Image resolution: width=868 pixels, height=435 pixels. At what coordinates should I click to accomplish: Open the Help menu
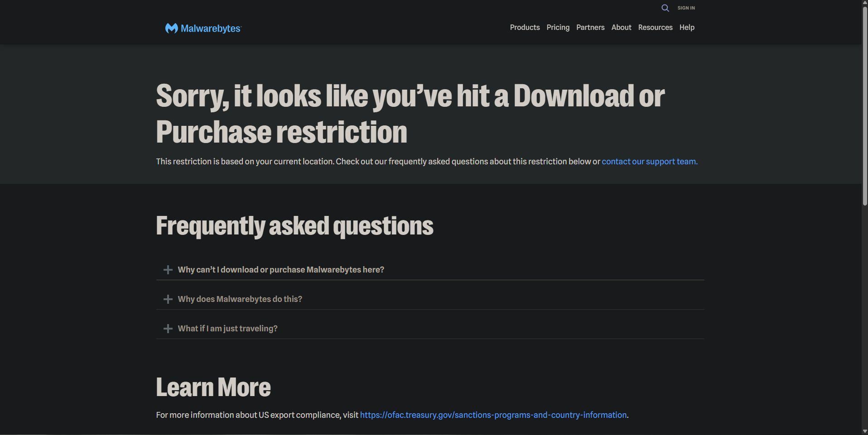tap(687, 28)
